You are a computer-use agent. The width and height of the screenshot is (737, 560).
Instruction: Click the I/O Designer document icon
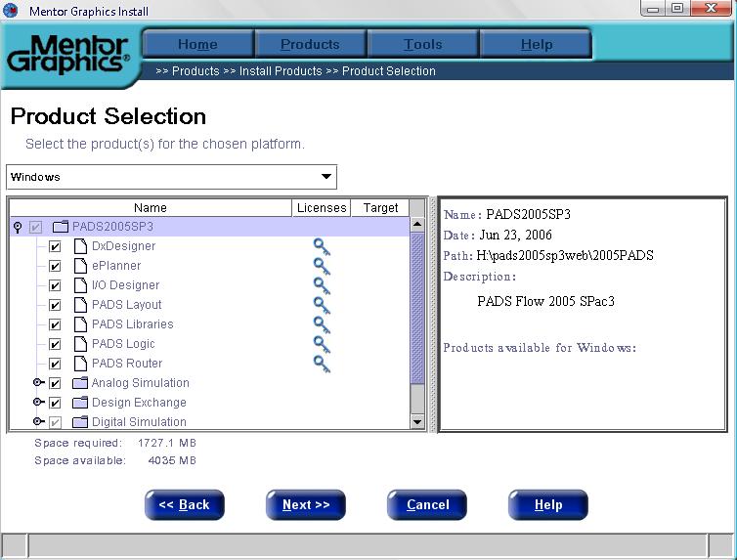click(x=81, y=285)
